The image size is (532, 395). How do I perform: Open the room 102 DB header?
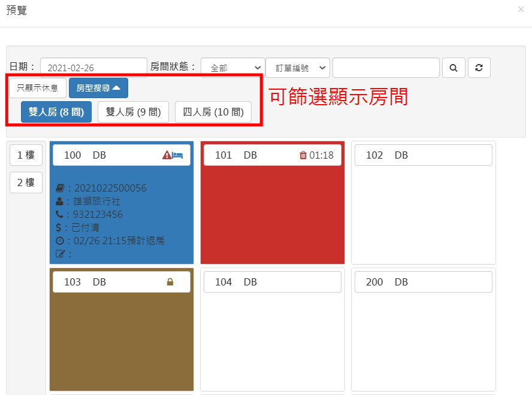pyautogui.click(x=423, y=155)
